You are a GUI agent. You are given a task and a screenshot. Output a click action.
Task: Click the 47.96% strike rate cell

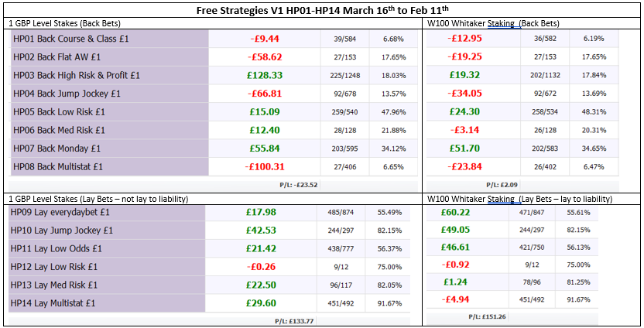(x=394, y=111)
